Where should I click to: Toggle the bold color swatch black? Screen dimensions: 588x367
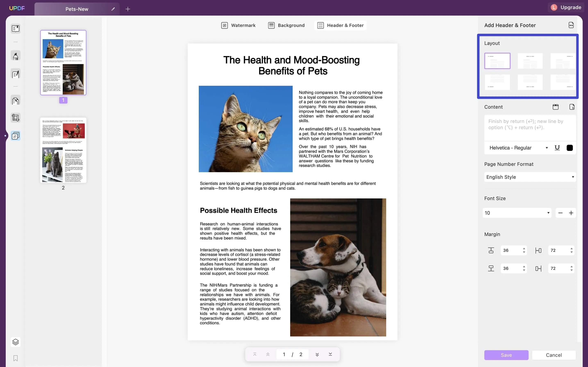pyautogui.click(x=570, y=147)
